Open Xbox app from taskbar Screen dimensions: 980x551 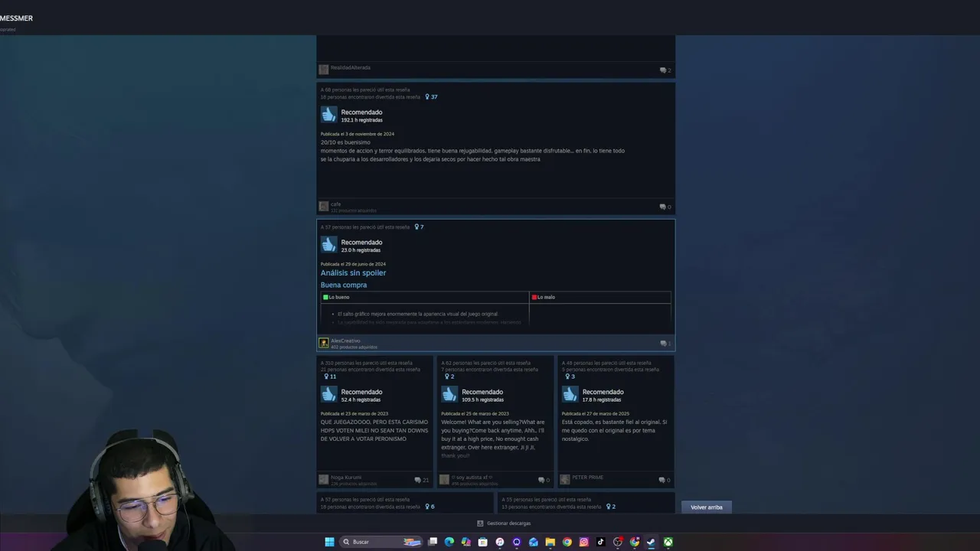click(x=668, y=542)
